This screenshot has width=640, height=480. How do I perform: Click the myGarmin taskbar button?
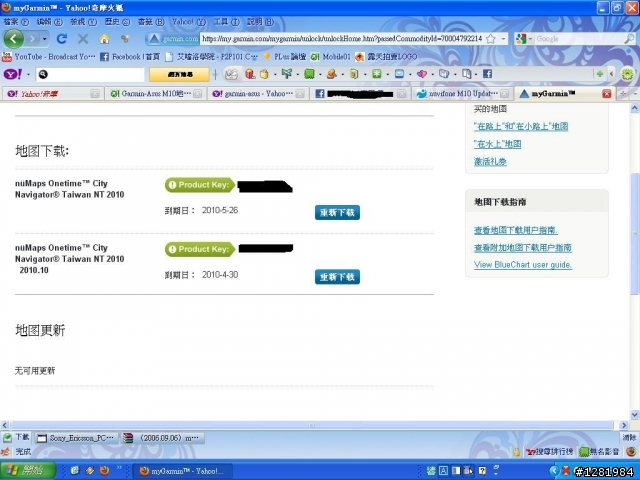click(x=183, y=471)
